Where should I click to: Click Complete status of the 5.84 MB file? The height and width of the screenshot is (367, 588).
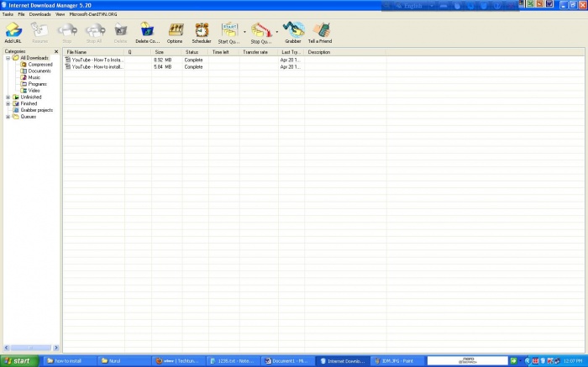click(193, 66)
